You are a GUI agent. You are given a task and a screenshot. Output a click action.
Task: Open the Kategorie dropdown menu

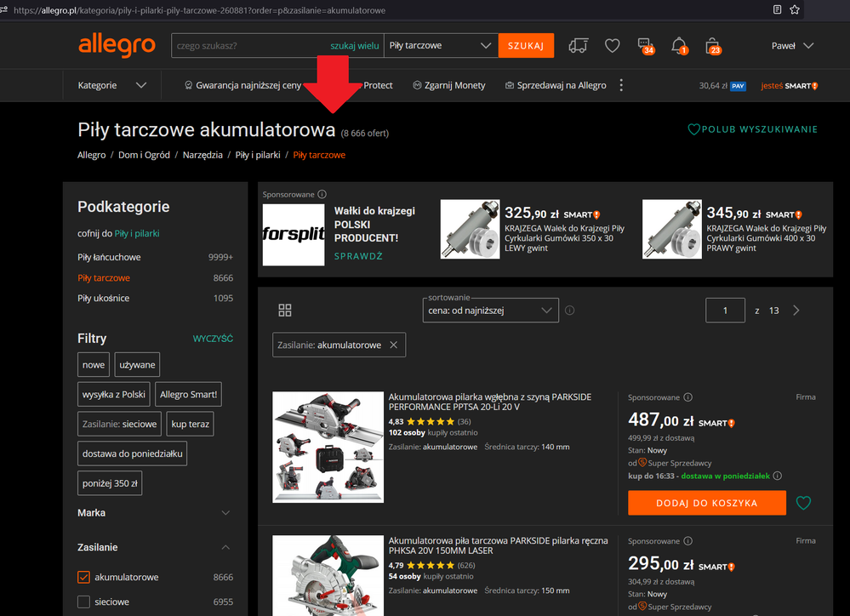pos(112,85)
